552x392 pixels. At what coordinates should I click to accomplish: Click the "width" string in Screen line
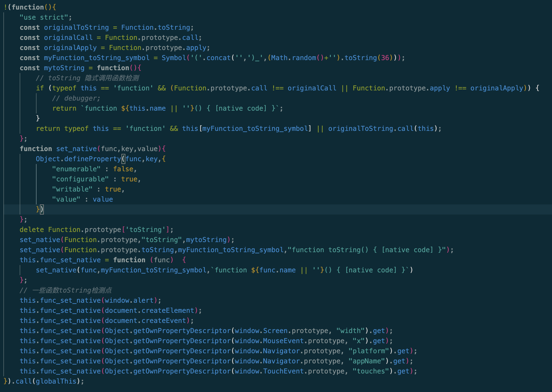point(350,331)
